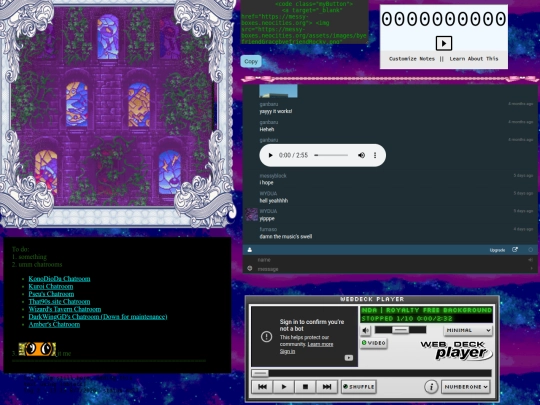Open DarkWingGD's Chatroom link
Viewport: 540px width, 405px height.
(x=98, y=316)
